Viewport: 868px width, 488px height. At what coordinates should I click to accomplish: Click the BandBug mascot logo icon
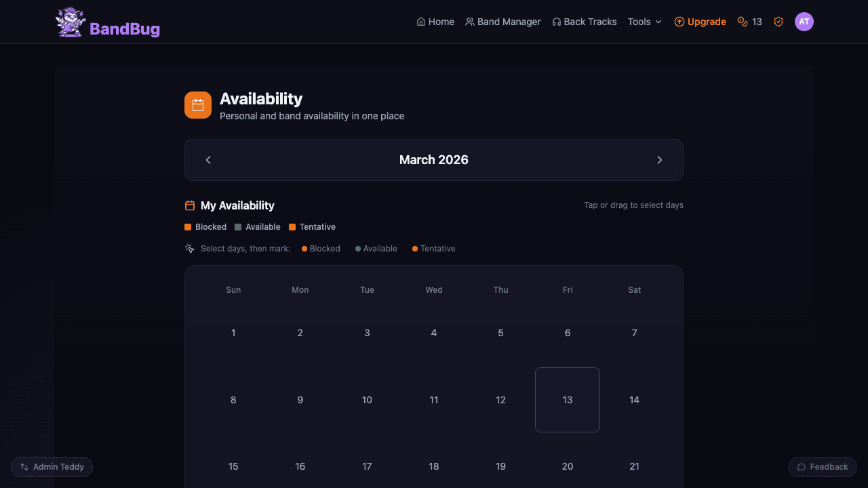(x=69, y=21)
